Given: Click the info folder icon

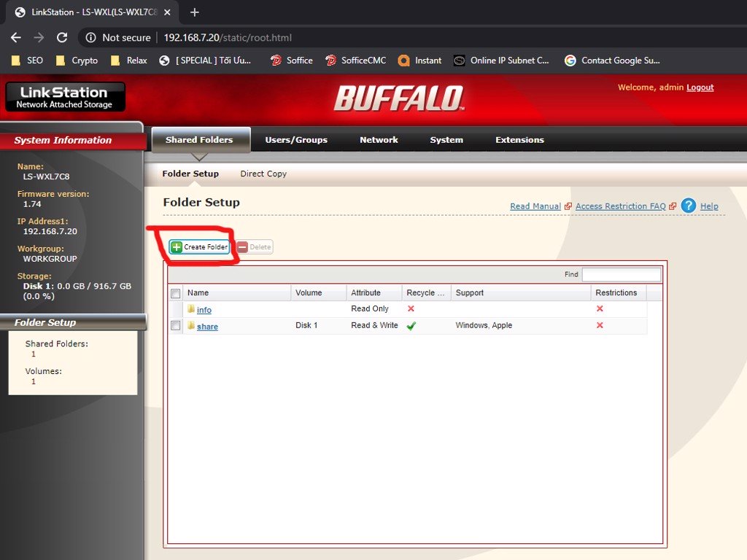Looking at the screenshot, I should (191, 308).
